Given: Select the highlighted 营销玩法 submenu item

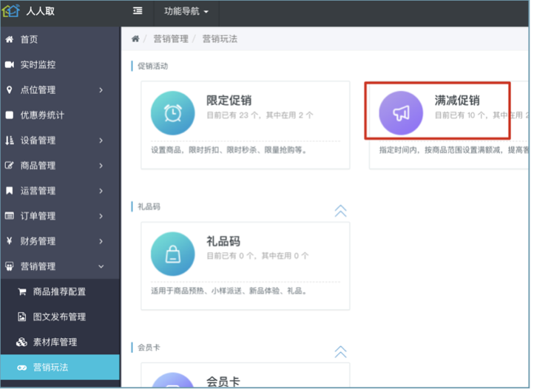Looking at the screenshot, I should [61, 367].
